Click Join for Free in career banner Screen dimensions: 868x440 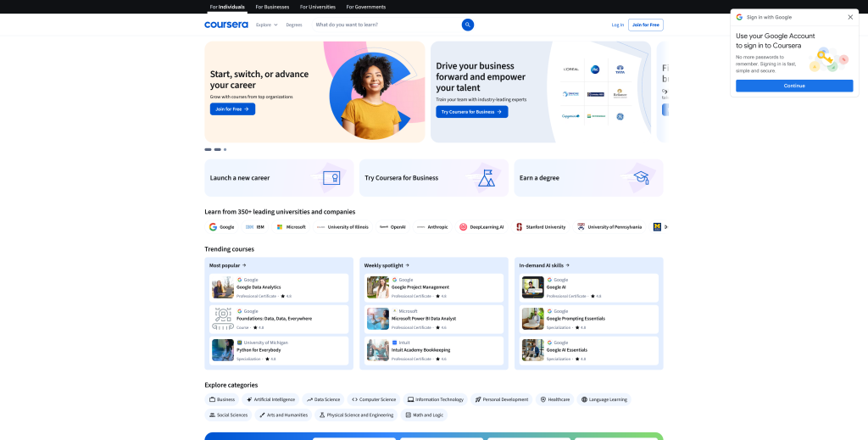click(232, 109)
